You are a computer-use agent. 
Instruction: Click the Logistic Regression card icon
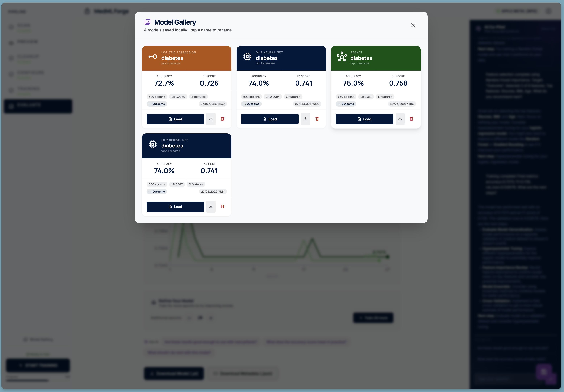[153, 57]
